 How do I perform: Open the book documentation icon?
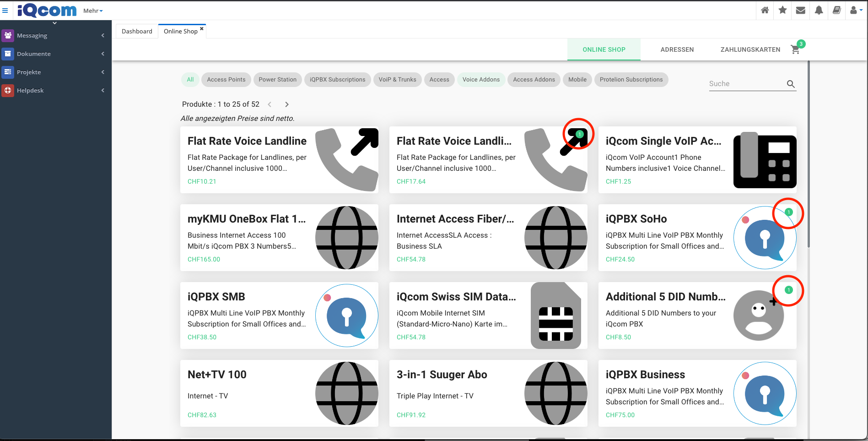(836, 10)
